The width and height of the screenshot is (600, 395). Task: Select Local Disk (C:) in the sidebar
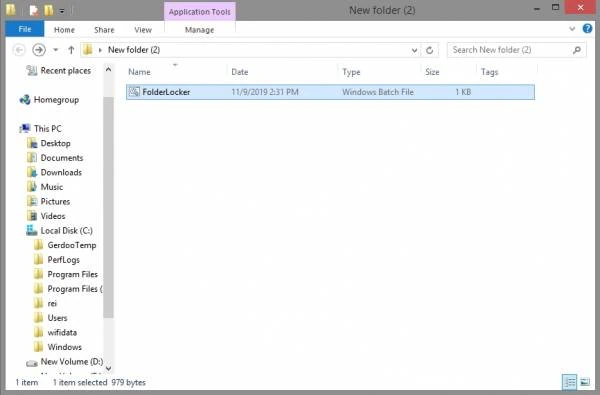tap(67, 230)
